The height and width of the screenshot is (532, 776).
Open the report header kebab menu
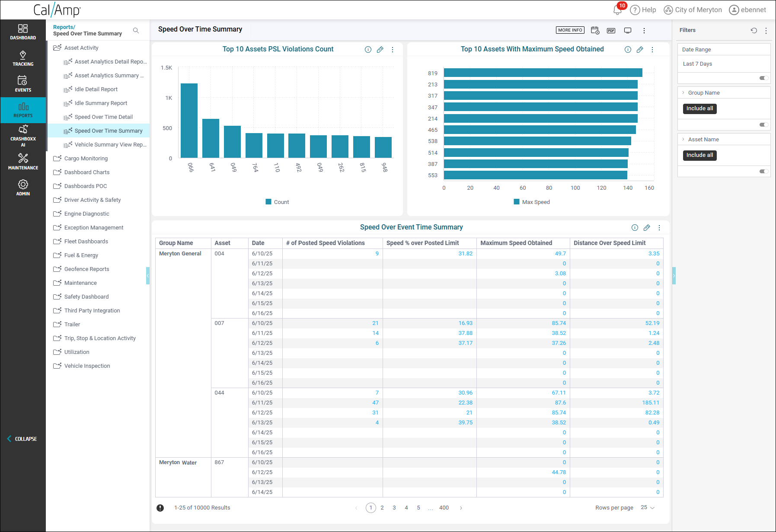tap(644, 30)
